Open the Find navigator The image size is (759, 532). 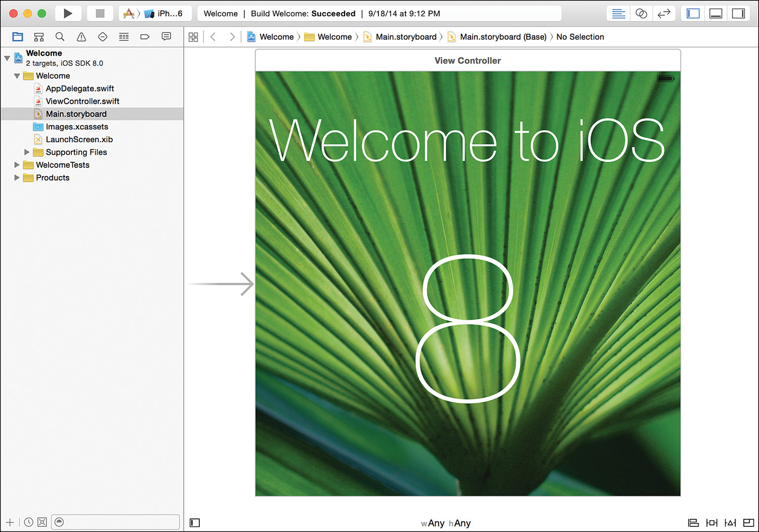click(x=60, y=36)
